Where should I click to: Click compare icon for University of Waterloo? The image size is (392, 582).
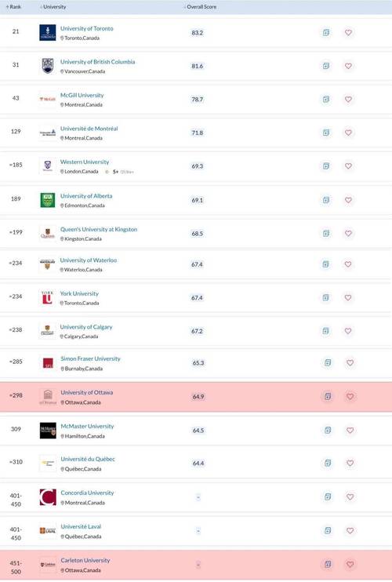click(x=325, y=264)
